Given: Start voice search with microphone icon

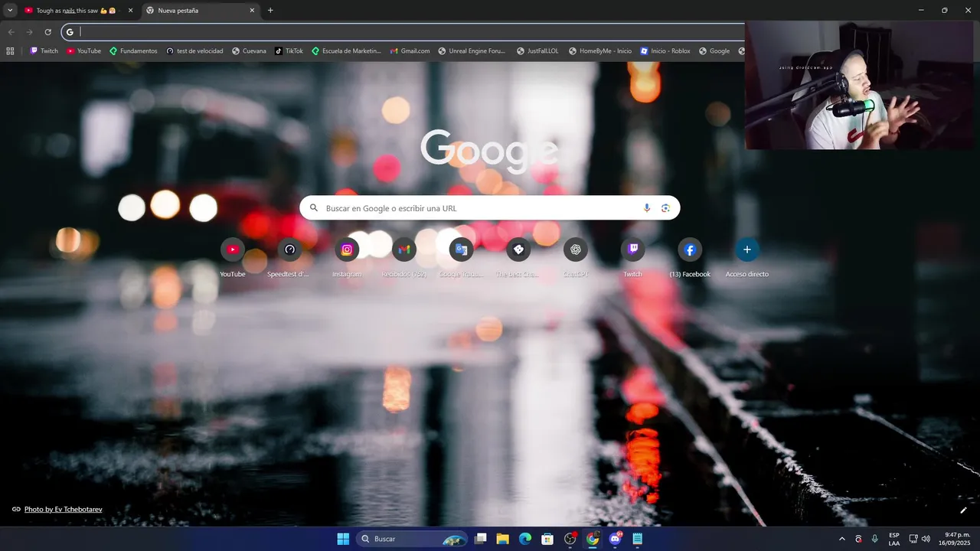Looking at the screenshot, I should tap(647, 208).
